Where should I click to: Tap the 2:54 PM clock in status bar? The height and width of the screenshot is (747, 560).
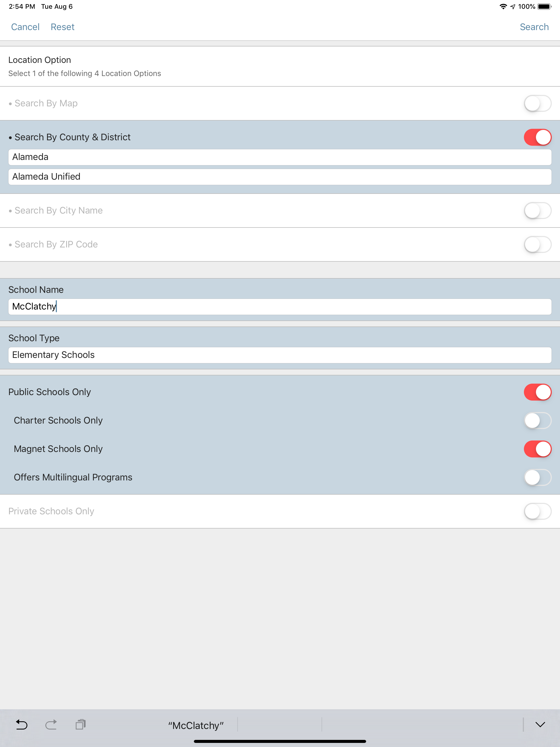(x=22, y=6)
